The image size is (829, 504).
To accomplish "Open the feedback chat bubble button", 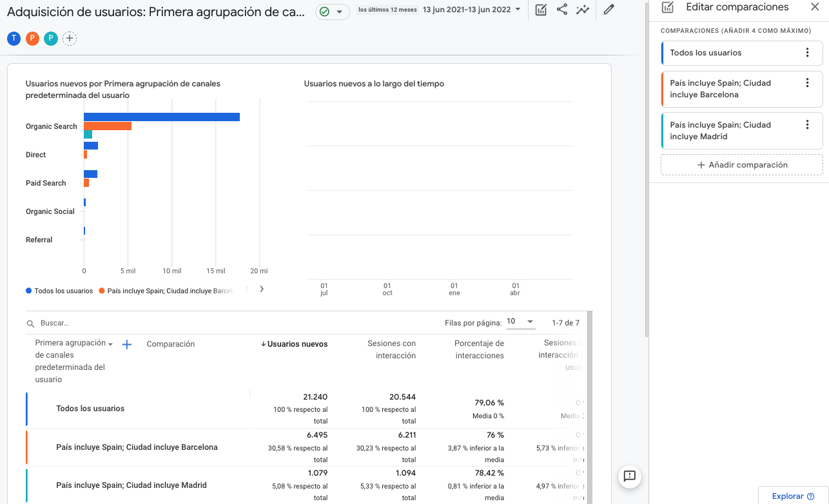I will coord(630,476).
